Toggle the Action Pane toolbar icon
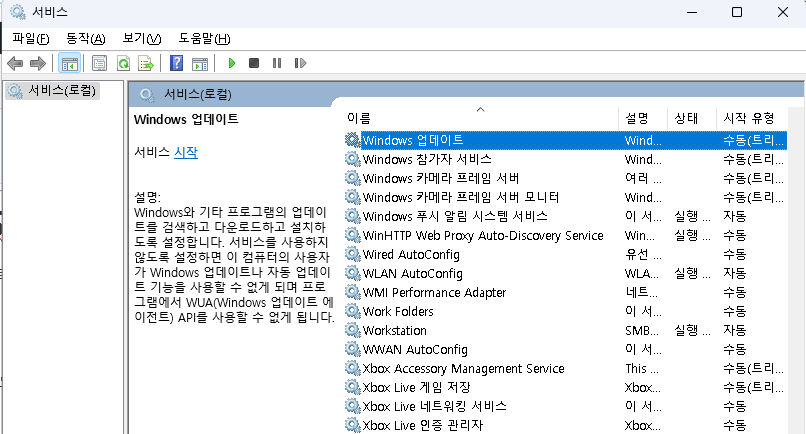806x434 pixels. (x=200, y=63)
